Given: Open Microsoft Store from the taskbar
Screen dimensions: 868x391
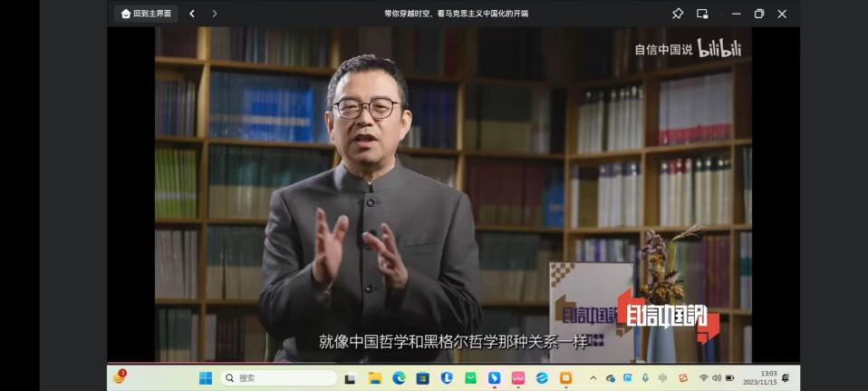Looking at the screenshot, I should [422, 378].
